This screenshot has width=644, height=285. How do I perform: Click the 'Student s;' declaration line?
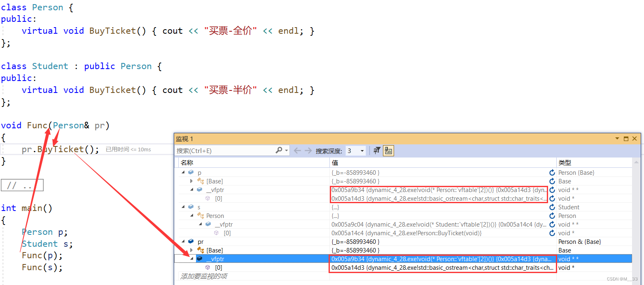point(47,243)
